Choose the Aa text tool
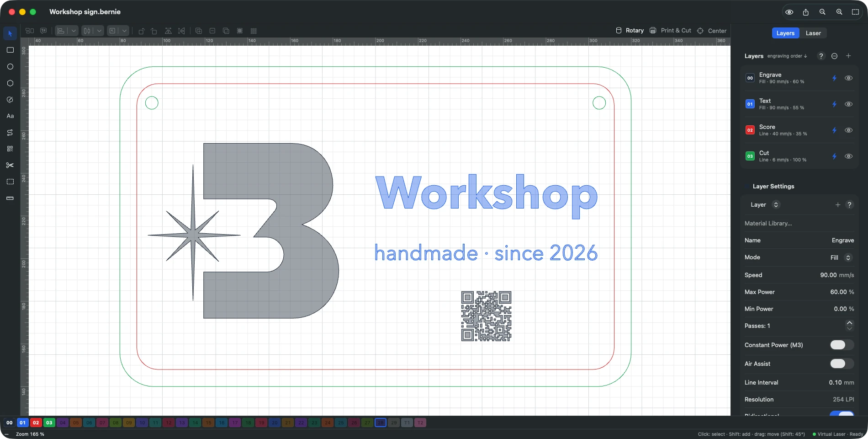Screen dimensions: 868x439 click(10, 116)
